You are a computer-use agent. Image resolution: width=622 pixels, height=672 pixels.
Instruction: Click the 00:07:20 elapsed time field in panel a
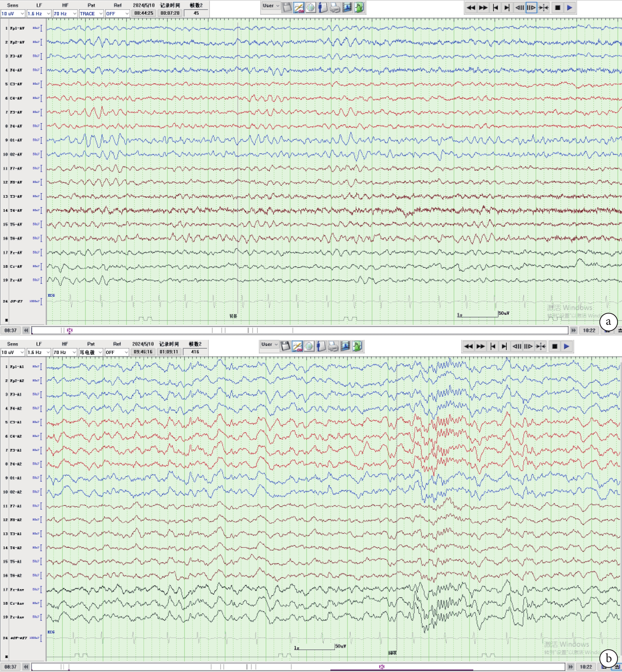[170, 13]
